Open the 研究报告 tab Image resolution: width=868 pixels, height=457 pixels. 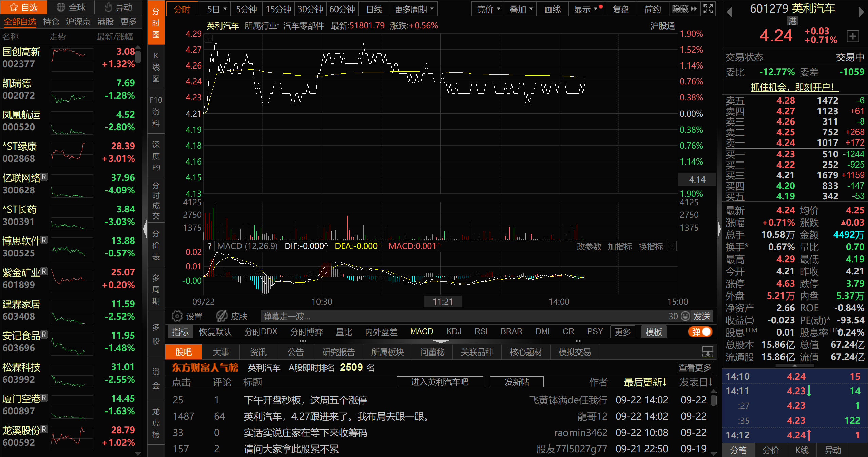pos(339,352)
